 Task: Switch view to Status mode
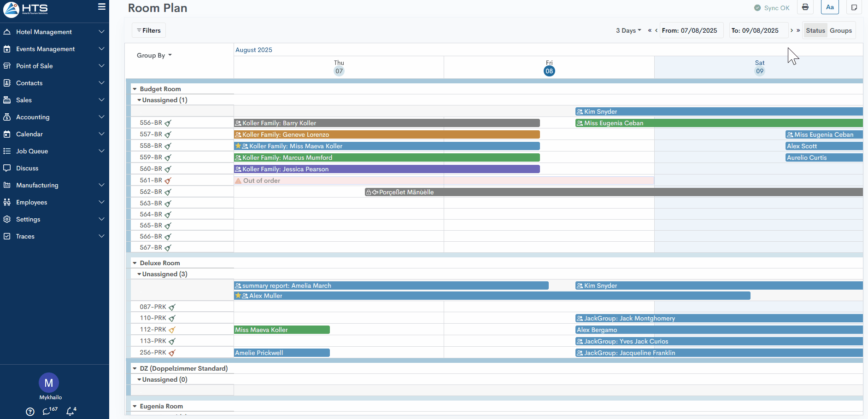pos(815,30)
